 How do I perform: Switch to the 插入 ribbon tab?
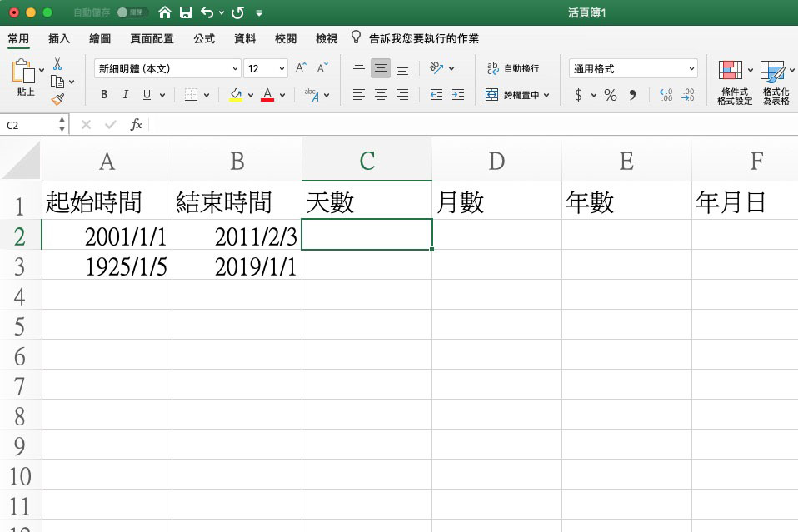click(x=58, y=37)
